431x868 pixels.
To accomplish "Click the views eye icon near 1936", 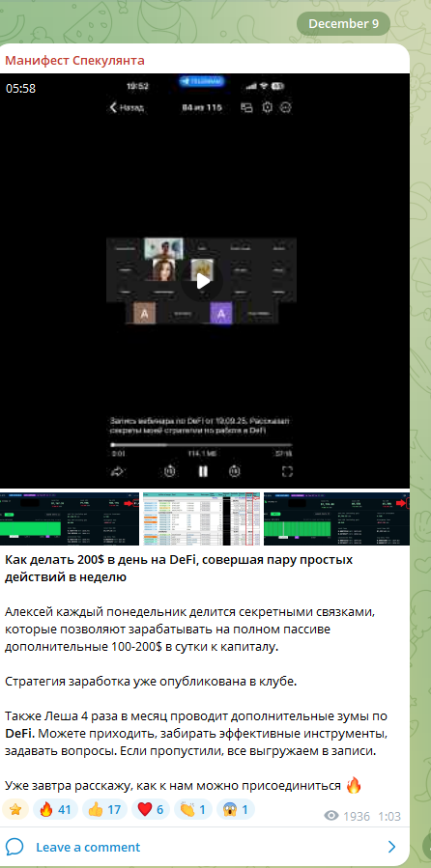I will click(x=331, y=816).
